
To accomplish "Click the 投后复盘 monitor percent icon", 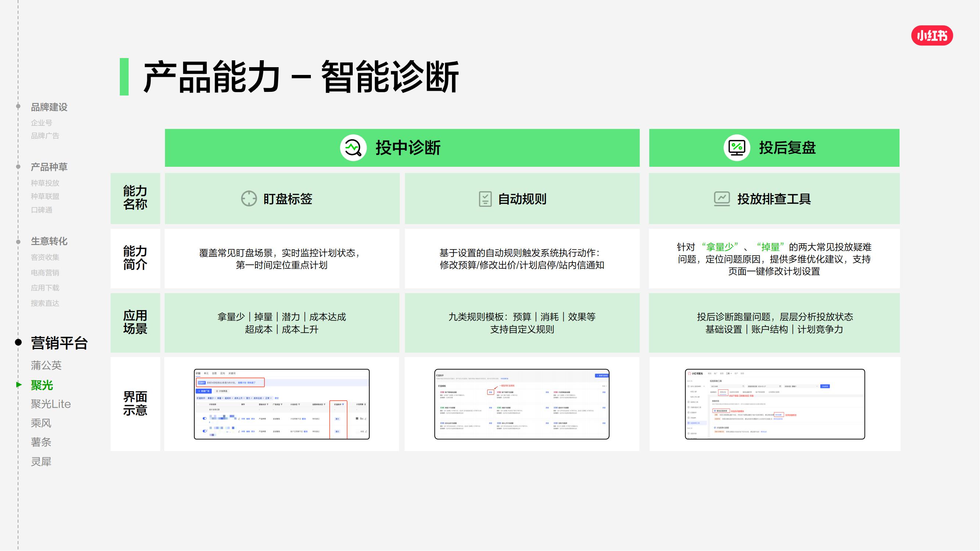I will [736, 148].
